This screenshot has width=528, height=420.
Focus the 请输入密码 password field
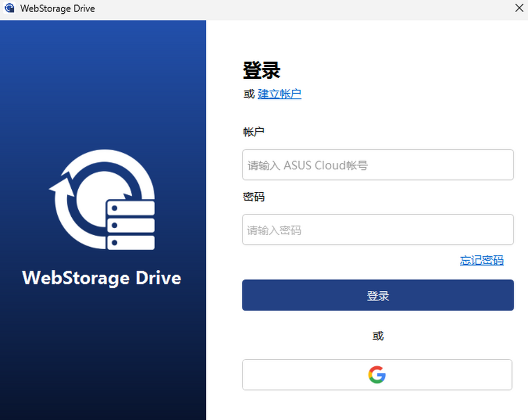click(x=378, y=230)
